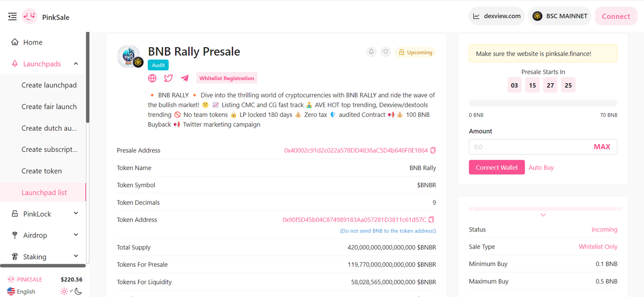This screenshot has width=644, height=297.
Task: Open the English language selector
Action: pos(21,292)
